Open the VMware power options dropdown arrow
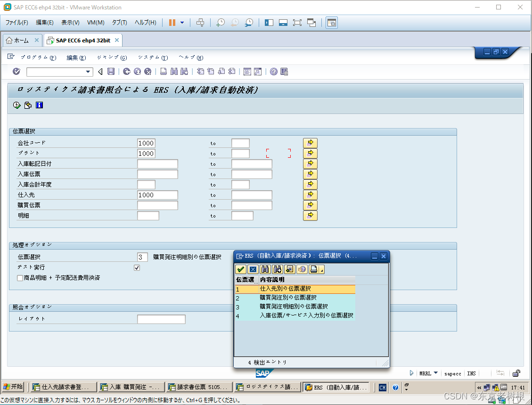Viewport: 532px width, 405px height. click(x=182, y=23)
